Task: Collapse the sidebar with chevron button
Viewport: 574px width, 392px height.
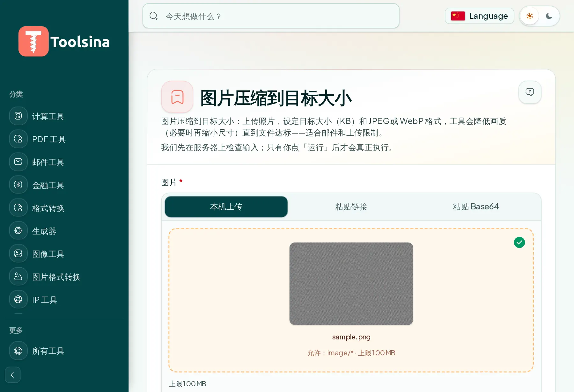Action: 13,375
